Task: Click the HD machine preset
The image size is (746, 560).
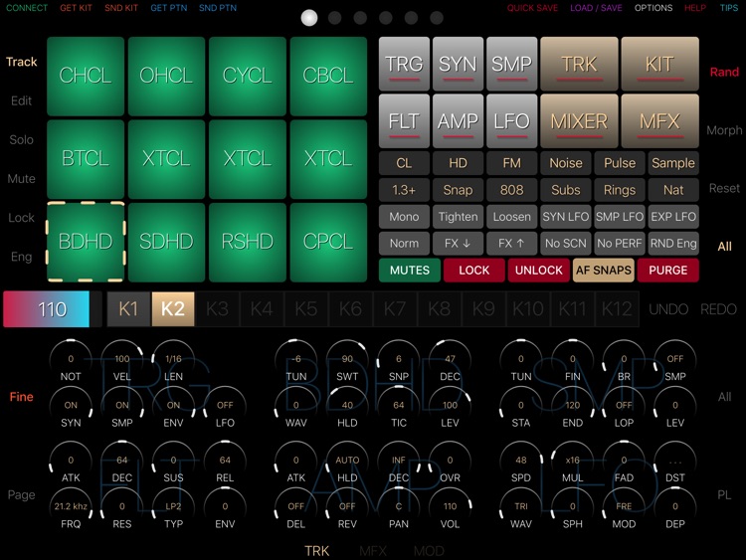Action: coord(458,163)
